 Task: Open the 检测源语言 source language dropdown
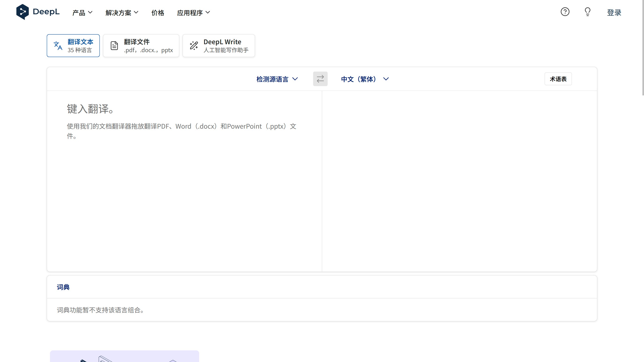click(277, 79)
